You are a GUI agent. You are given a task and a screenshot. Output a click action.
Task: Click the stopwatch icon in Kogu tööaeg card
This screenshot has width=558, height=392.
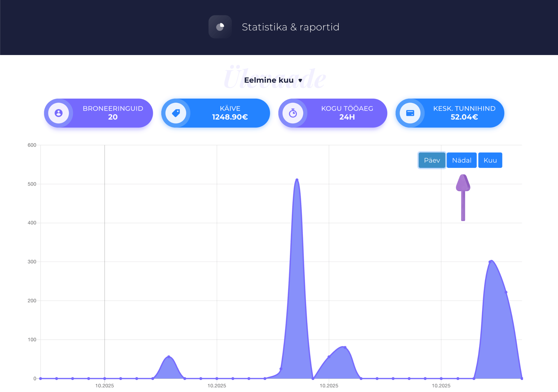click(293, 113)
